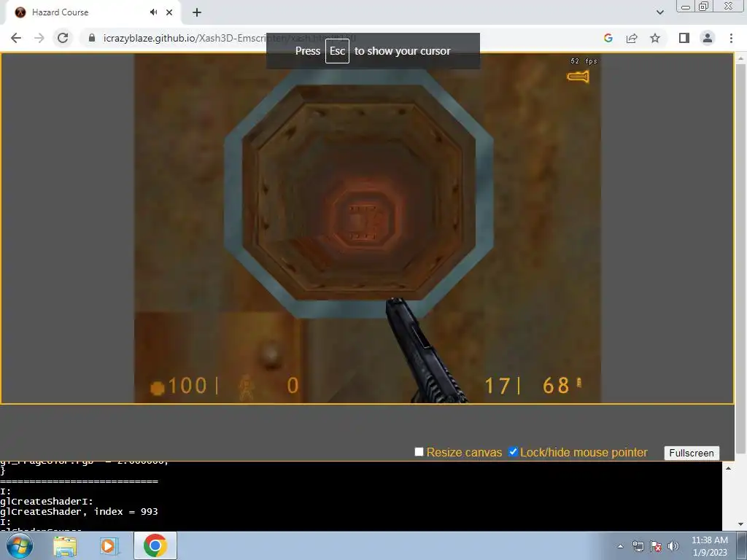Image resolution: width=747 pixels, height=560 pixels.
Task: Click console line 'glCreateShaderI:'
Action: pos(47,501)
